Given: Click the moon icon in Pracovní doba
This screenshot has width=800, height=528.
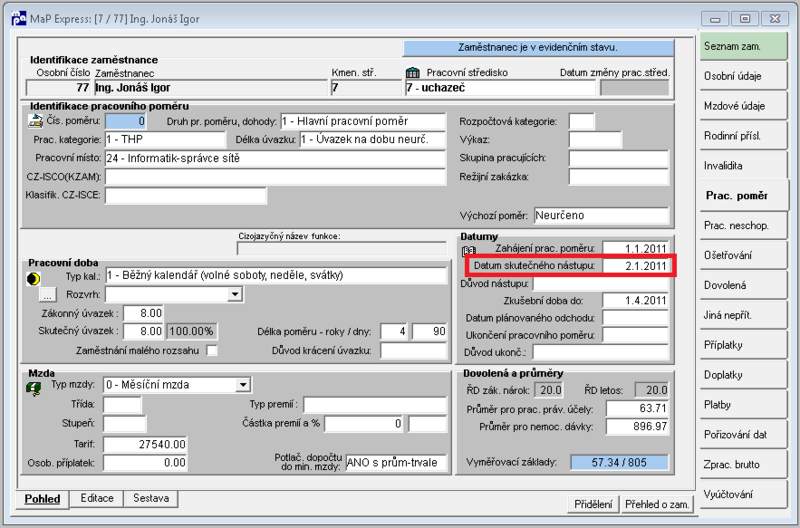Looking at the screenshot, I should point(34,279).
